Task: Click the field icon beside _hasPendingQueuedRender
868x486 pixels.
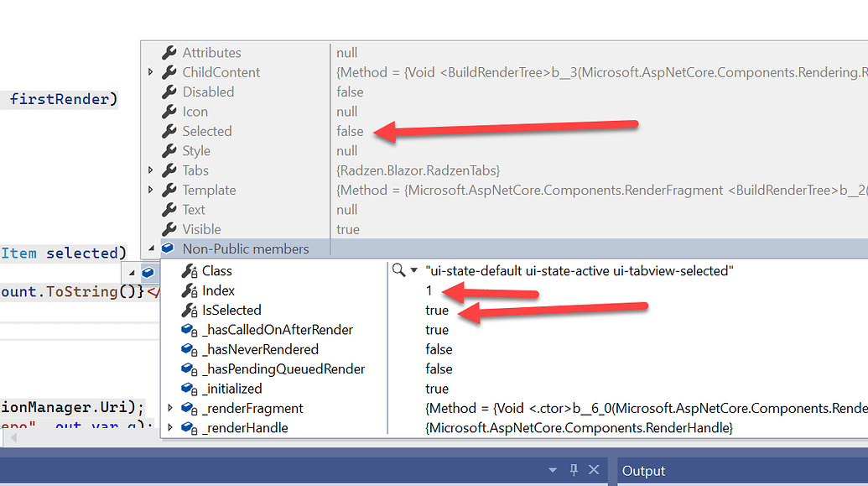Action: pyautogui.click(x=190, y=369)
